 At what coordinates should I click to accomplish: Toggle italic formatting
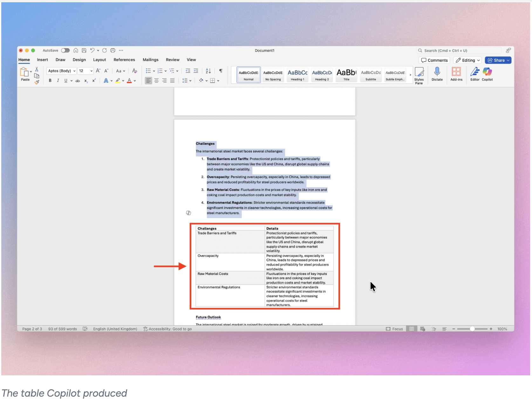coord(58,81)
